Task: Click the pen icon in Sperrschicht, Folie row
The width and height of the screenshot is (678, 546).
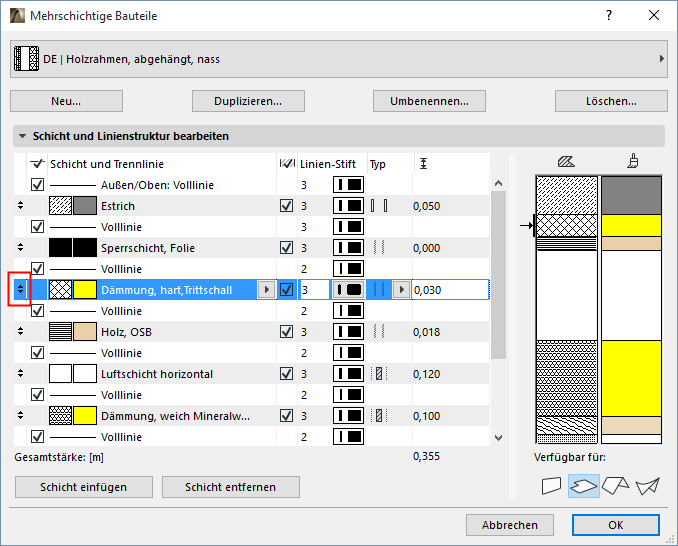Action: click(x=348, y=248)
